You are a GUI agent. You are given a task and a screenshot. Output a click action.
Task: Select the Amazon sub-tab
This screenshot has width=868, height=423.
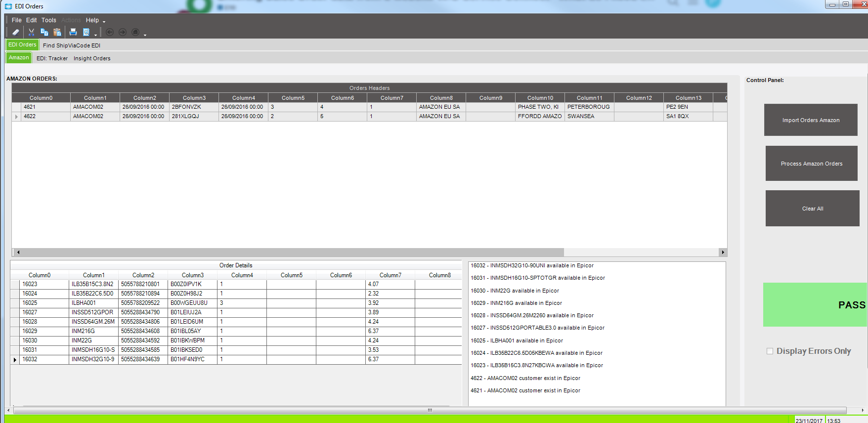(19, 58)
